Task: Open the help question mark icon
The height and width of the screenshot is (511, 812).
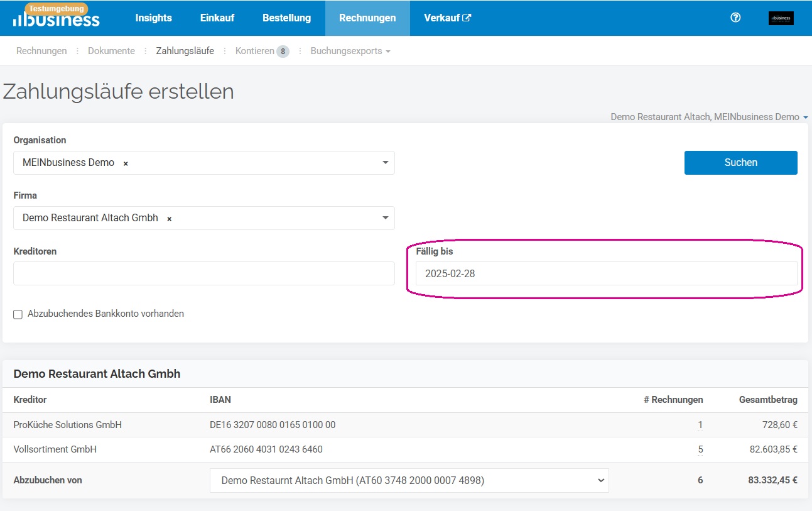Action: pyautogui.click(x=735, y=18)
